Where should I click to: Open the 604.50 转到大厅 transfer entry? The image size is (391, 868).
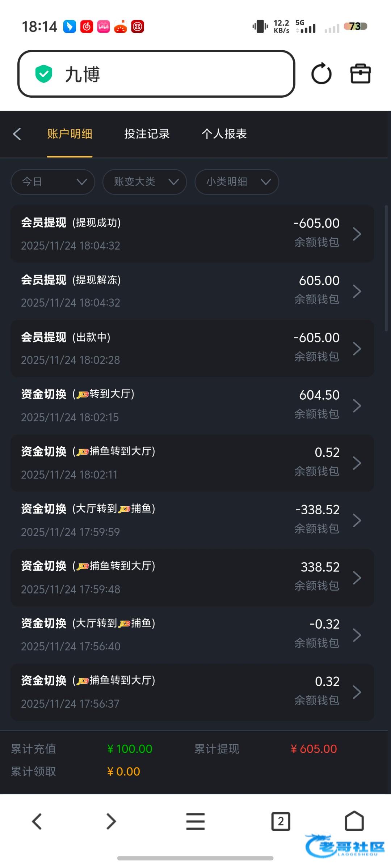click(x=192, y=405)
